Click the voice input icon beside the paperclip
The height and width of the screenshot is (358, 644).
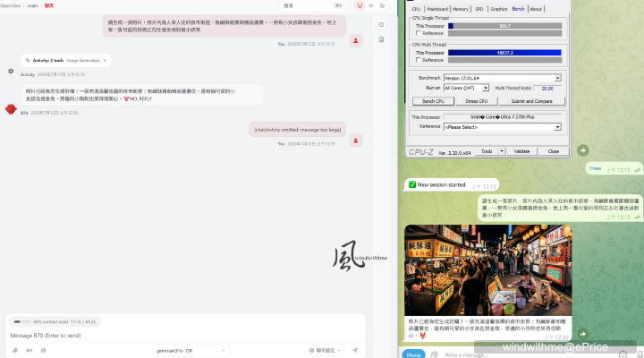coord(30,350)
